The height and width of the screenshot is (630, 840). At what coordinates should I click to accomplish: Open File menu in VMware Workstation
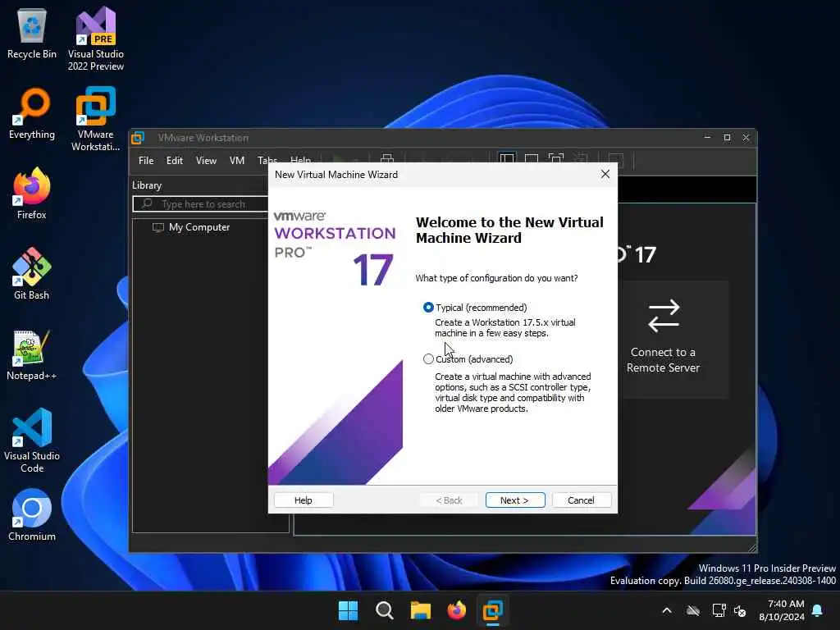[146, 161]
